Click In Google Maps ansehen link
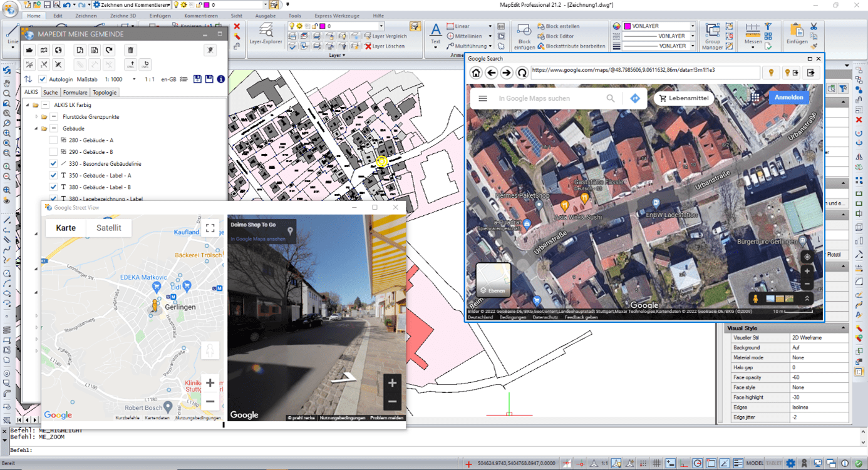The height and width of the screenshot is (470, 868). [258, 239]
